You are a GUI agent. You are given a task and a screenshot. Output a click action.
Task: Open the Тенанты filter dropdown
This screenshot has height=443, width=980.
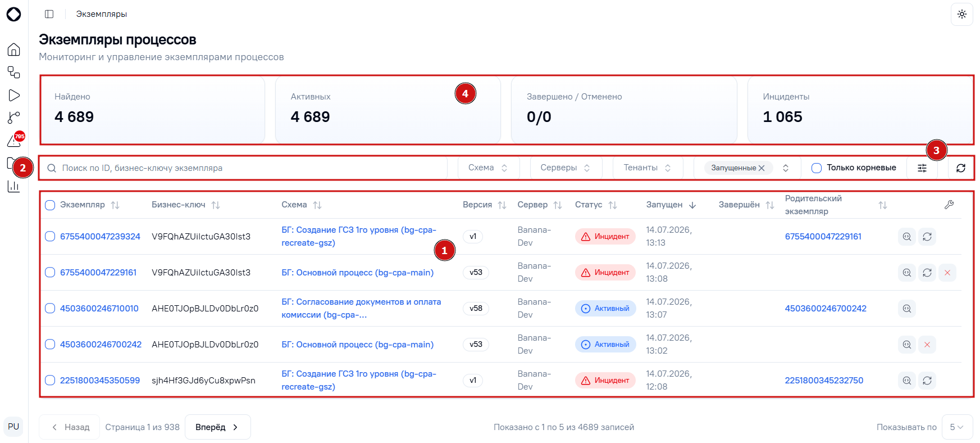648,168
